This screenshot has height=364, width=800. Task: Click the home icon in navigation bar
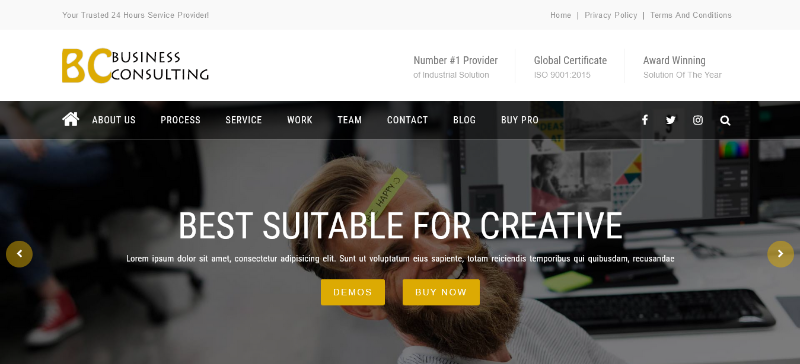tap(70, 119)
